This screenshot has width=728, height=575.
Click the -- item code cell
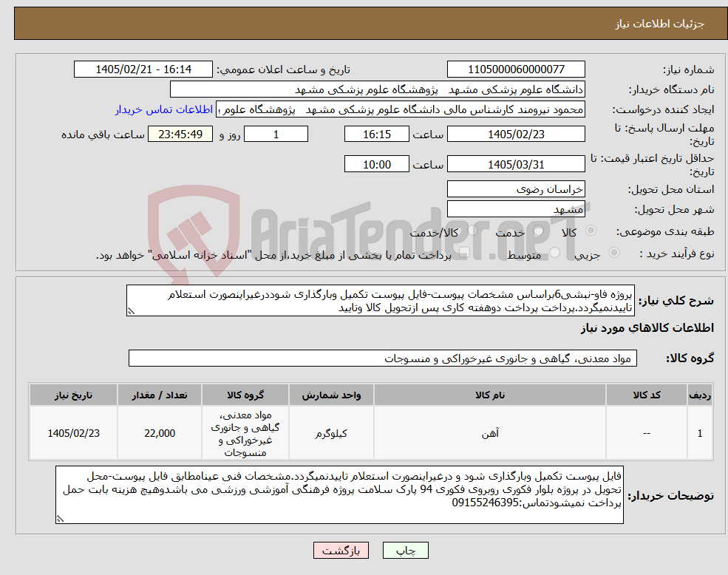(x=646, y=433)
